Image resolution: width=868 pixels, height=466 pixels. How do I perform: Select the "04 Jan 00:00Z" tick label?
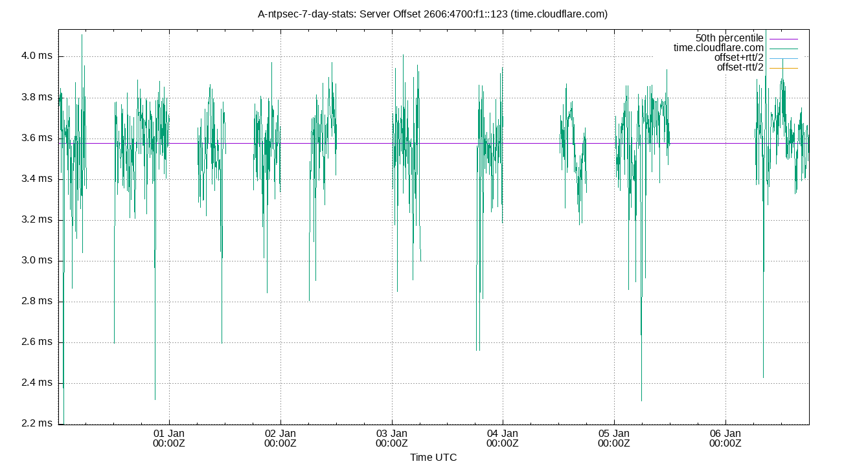[503, 439]
